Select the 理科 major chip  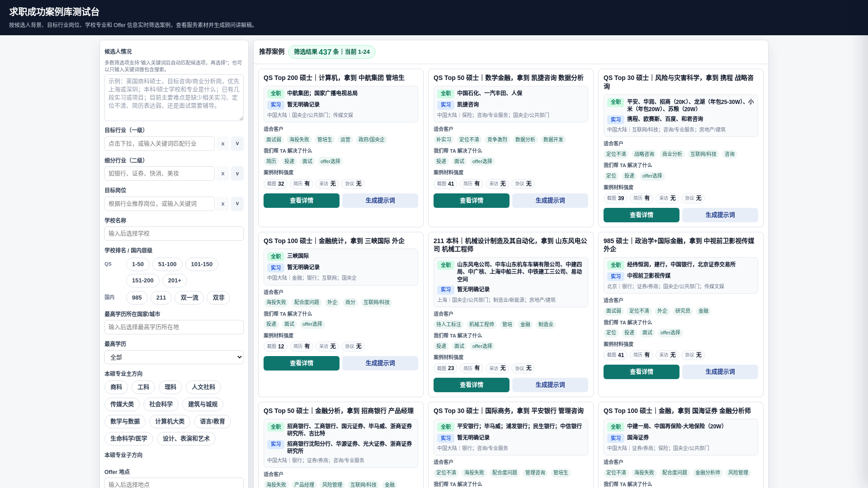coord(170,387)
